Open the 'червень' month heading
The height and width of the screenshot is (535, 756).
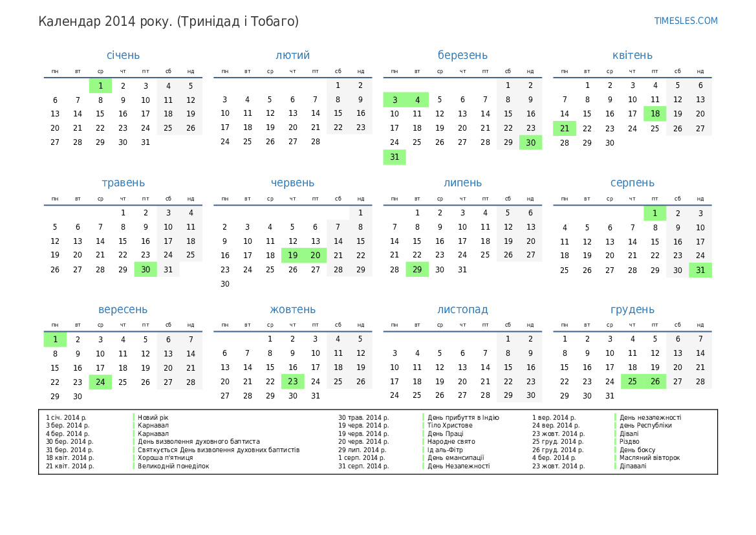point(293,183)
